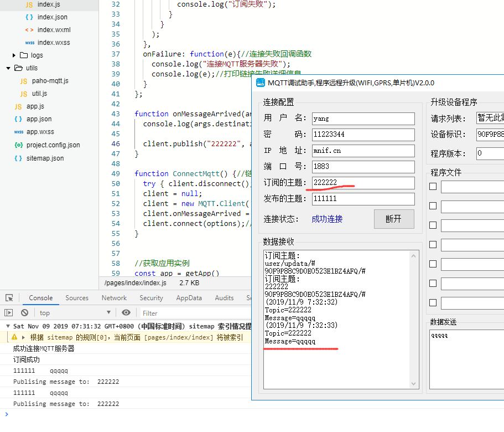Open paho-mqtt.js in the file tree
Screen dimensions: 504x432
pos(50,81)
